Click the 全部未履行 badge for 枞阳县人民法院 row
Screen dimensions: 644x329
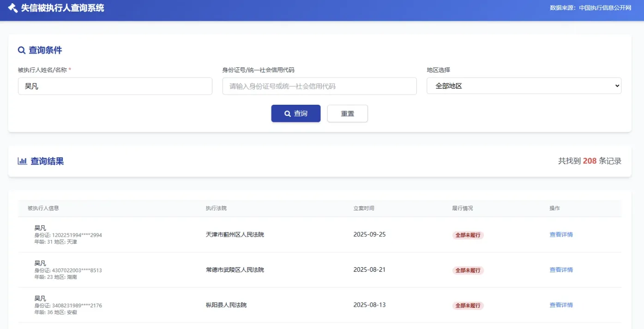pyautogui.click(x=468, y=305)
